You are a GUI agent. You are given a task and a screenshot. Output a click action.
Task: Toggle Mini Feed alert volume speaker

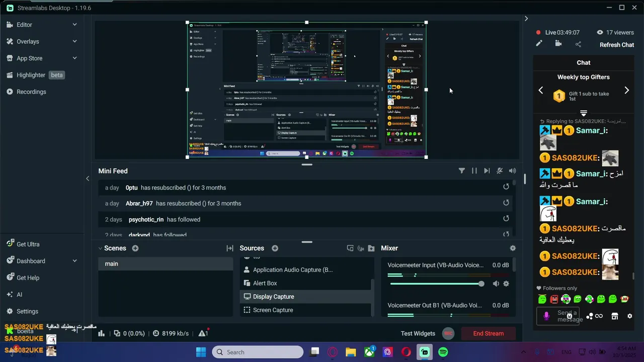512,171
